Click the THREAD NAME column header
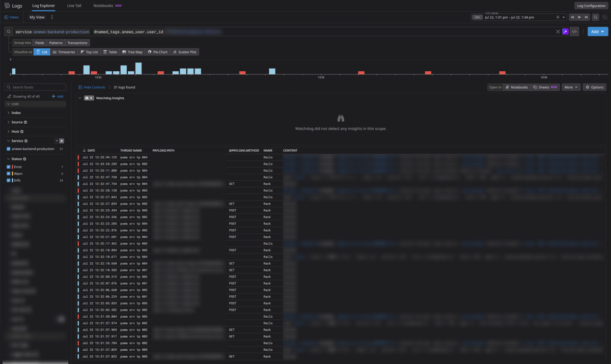Viewport: 611px width, 364px height. (131, 151)
